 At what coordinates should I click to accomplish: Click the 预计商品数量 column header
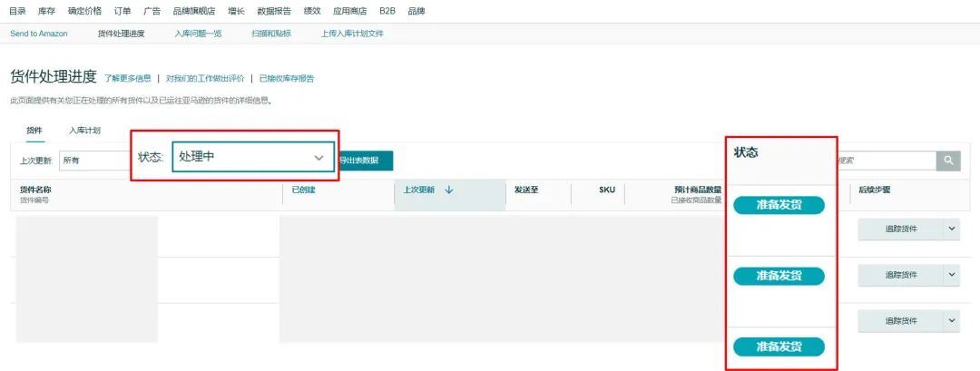click(698, 190)
